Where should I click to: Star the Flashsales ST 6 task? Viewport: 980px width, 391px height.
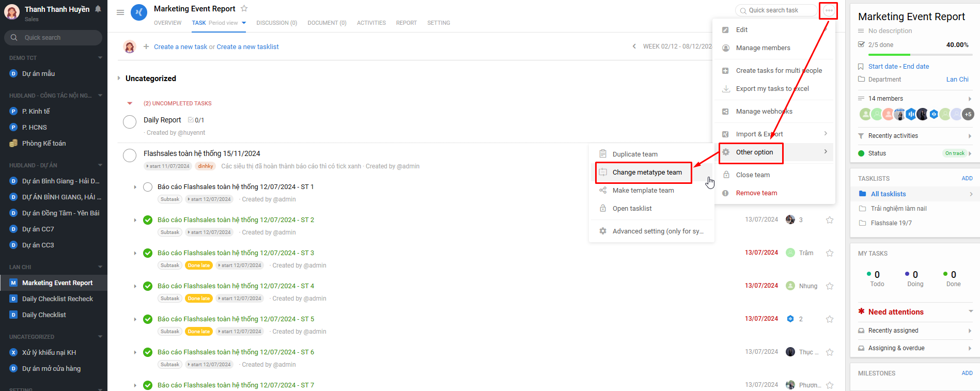click(830, 352)
